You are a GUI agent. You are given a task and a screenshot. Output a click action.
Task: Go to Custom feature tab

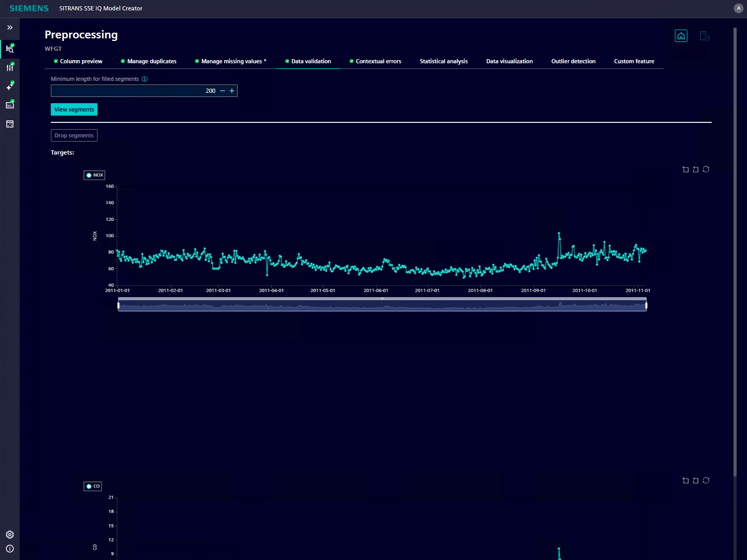[634, 61]
